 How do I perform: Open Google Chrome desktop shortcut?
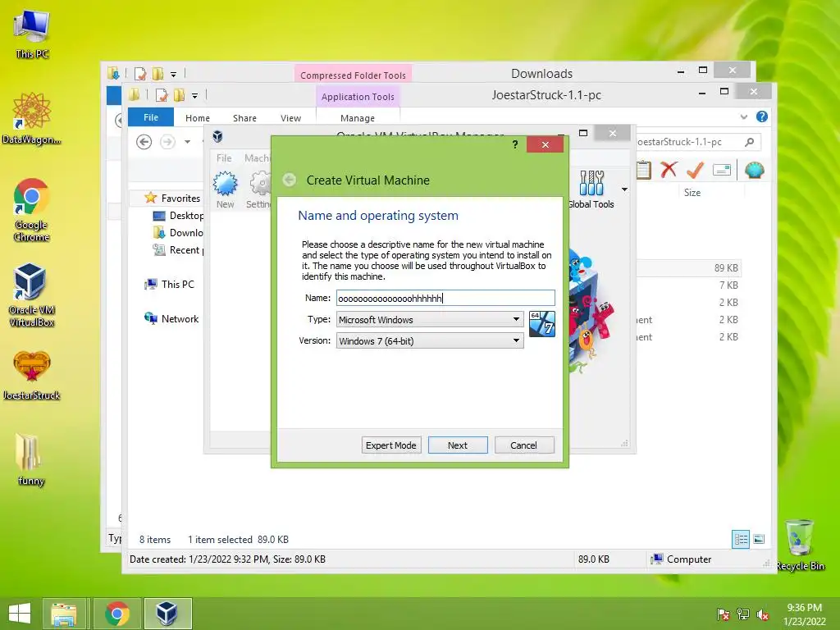31,209
